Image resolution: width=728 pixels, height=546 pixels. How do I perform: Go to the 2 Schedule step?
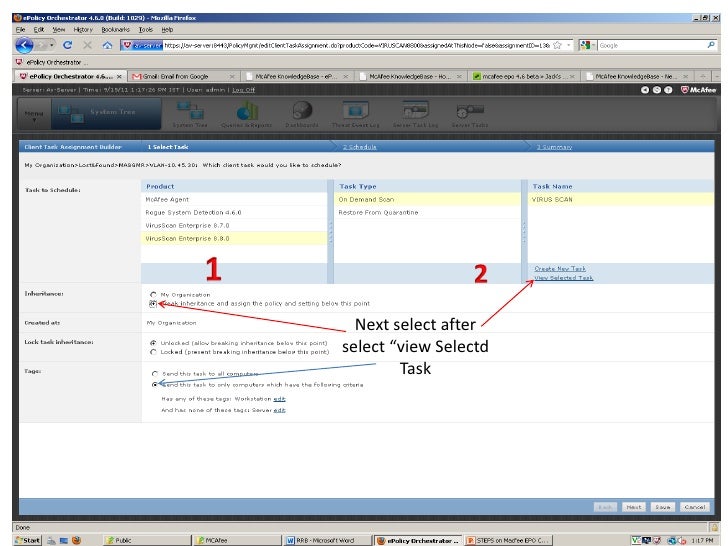click(360, 147)
